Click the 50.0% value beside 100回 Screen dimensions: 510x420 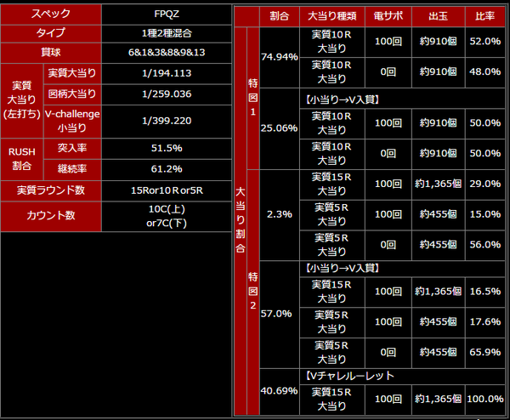pos(485,123)
